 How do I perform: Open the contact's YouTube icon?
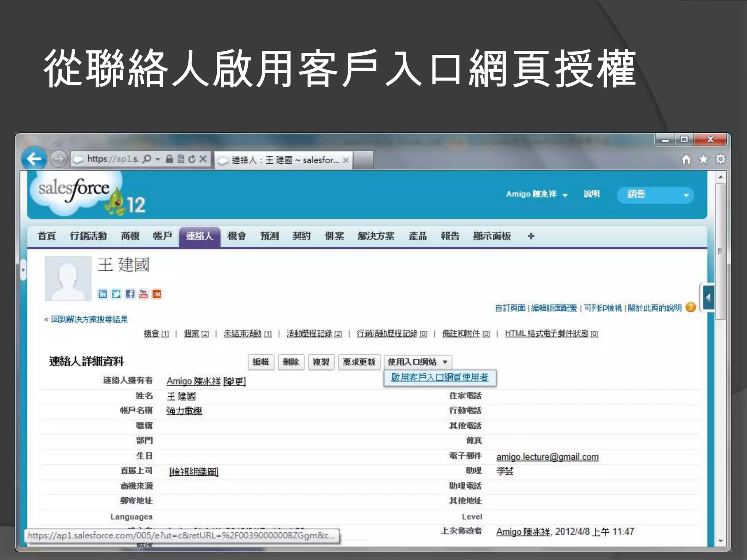(143, 294)
